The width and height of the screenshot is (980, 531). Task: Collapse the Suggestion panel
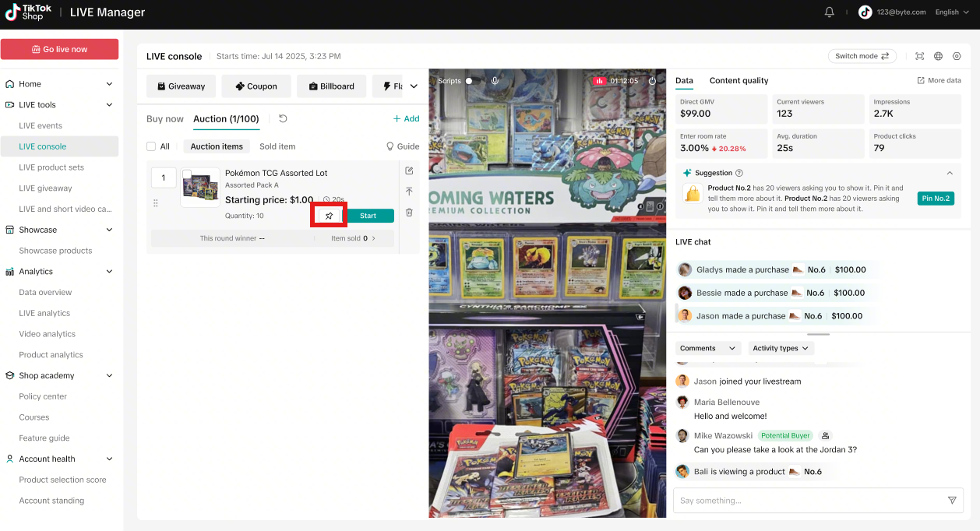(x=950, y=173)
